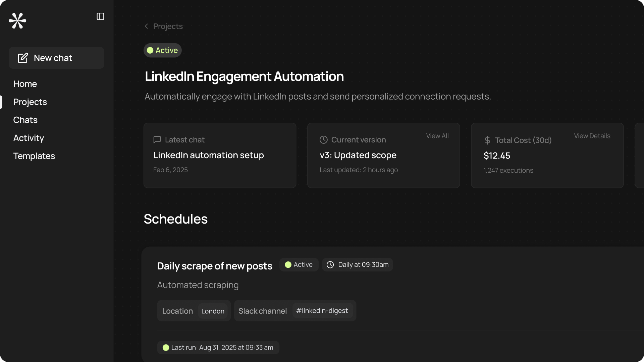644x362 pixels.
Task: Open the Activity page from sidebar
Action: coord(29,138)
